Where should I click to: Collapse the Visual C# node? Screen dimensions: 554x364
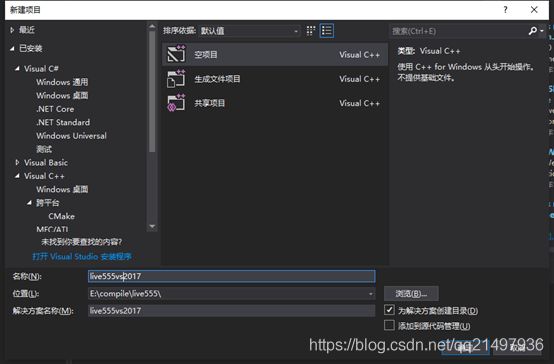(17, 68)
